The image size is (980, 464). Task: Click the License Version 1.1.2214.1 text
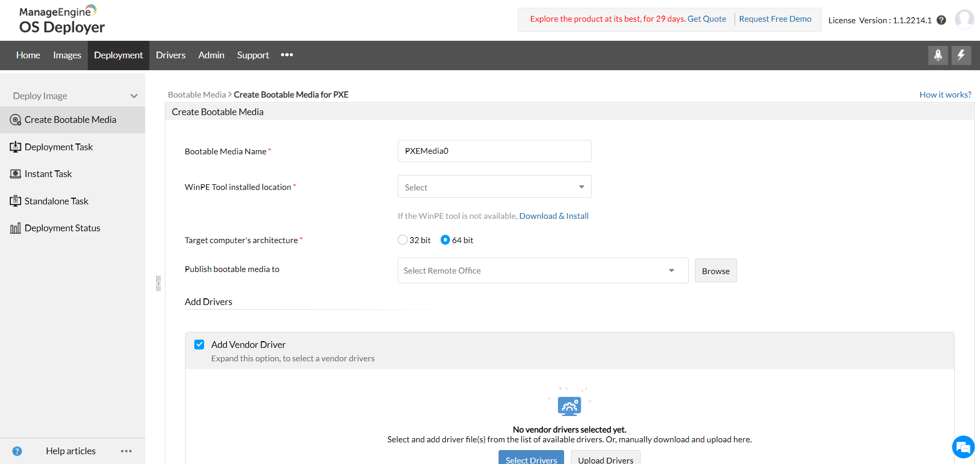[880, 21]
